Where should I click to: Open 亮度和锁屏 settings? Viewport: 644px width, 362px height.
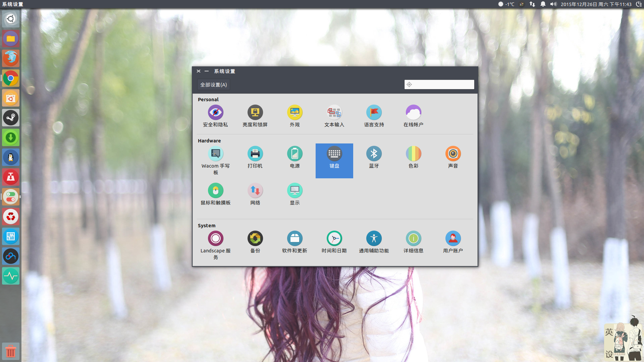[x=255, y=116]
